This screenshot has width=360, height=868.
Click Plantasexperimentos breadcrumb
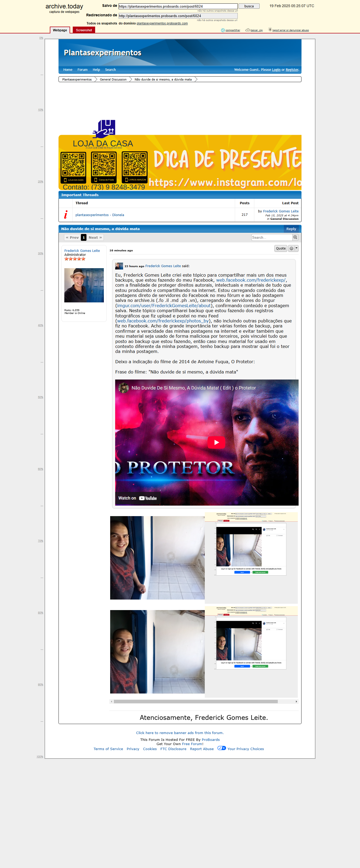point(77,79)
